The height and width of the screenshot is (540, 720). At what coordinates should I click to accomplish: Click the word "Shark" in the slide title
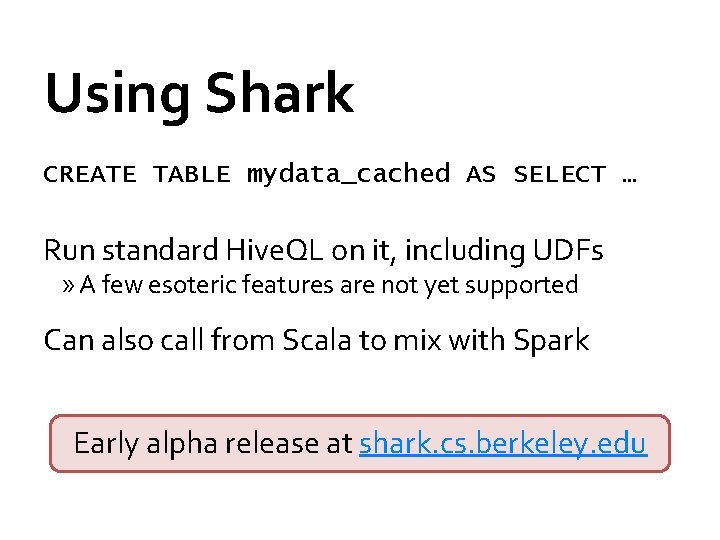[x=279, y=94]
